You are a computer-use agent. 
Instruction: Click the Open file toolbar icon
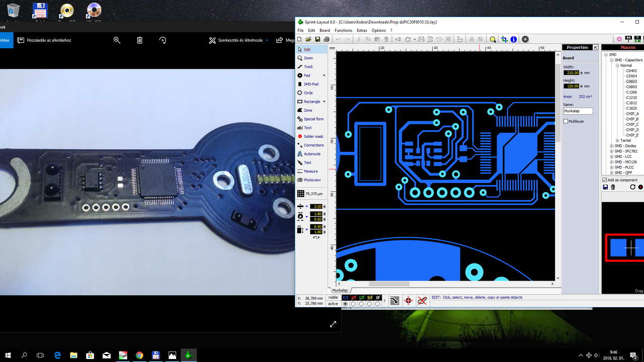click(308, 39)
